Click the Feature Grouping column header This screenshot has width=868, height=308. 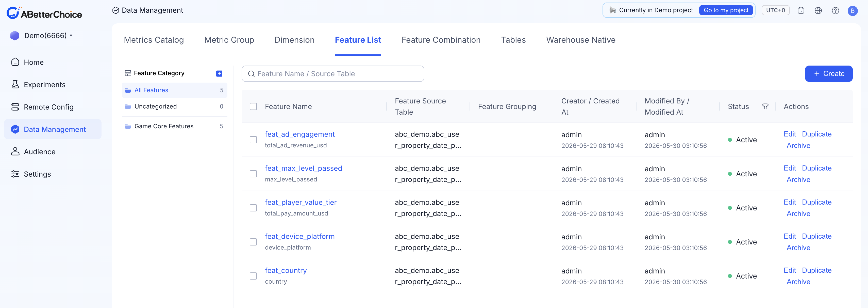(x=507, y=106)
